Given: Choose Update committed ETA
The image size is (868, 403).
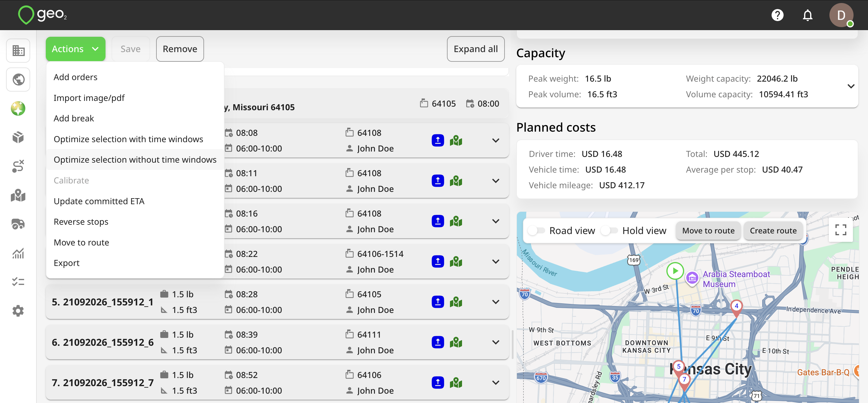Looking at the screenshot, I should [x=135, y=201].
